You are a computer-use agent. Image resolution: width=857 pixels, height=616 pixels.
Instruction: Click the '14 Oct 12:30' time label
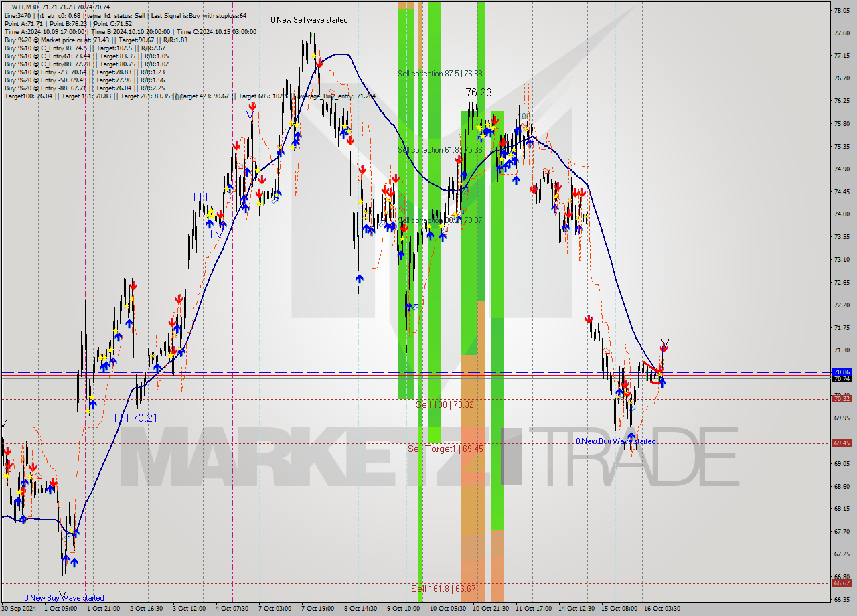(x=576, y=609)
